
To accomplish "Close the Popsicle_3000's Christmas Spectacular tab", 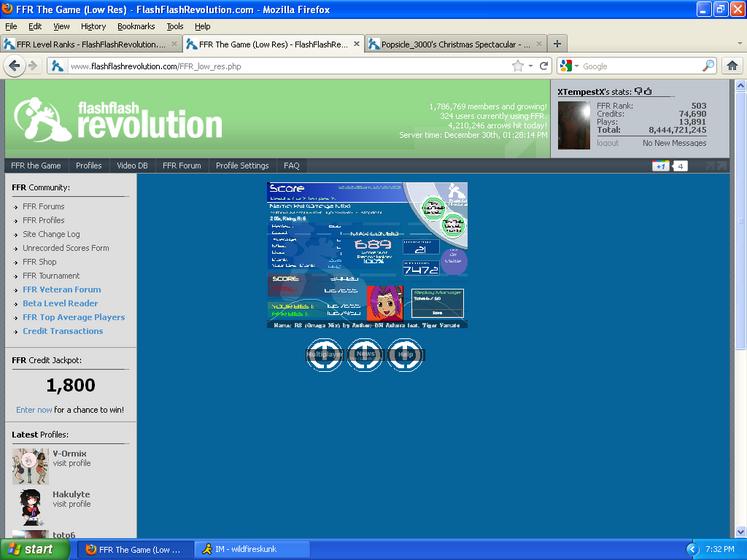I will pos(539,44).
